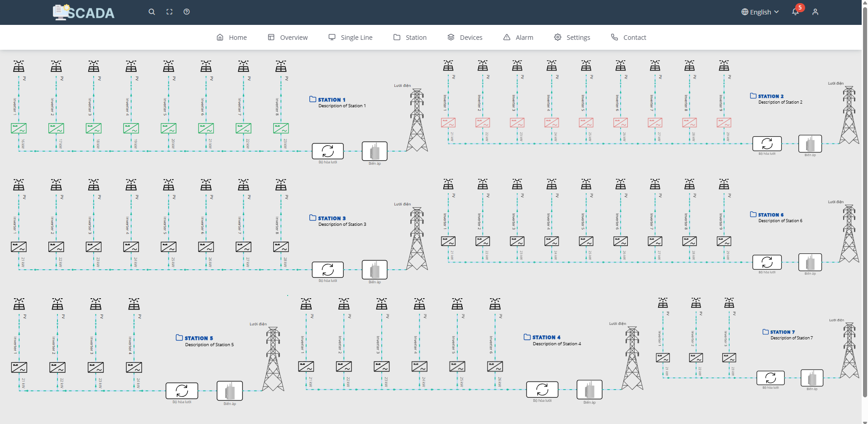Click the Biến áp transformer icon in Station 1
This screenshot has width=868, height=424.
(x=374, y=151)
